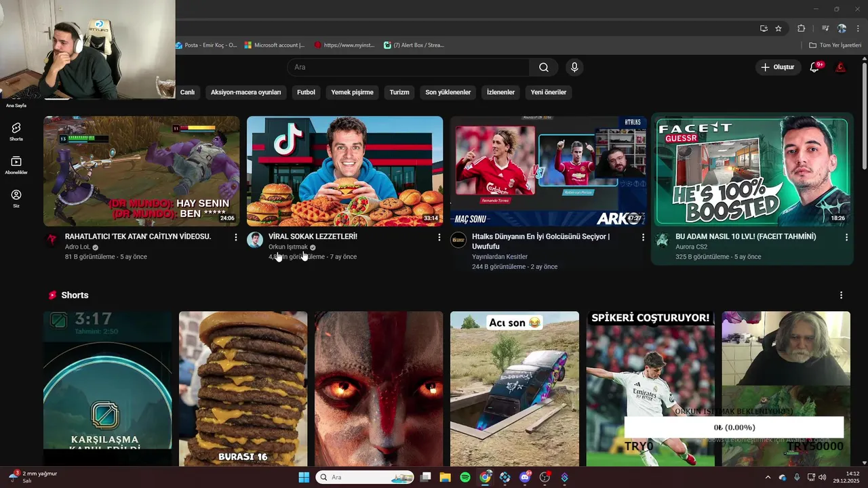The width and height of the screenshot is (868, 488).
Task: Play the He's 100% Boosted thumbnail
Action: click(751, 171)
